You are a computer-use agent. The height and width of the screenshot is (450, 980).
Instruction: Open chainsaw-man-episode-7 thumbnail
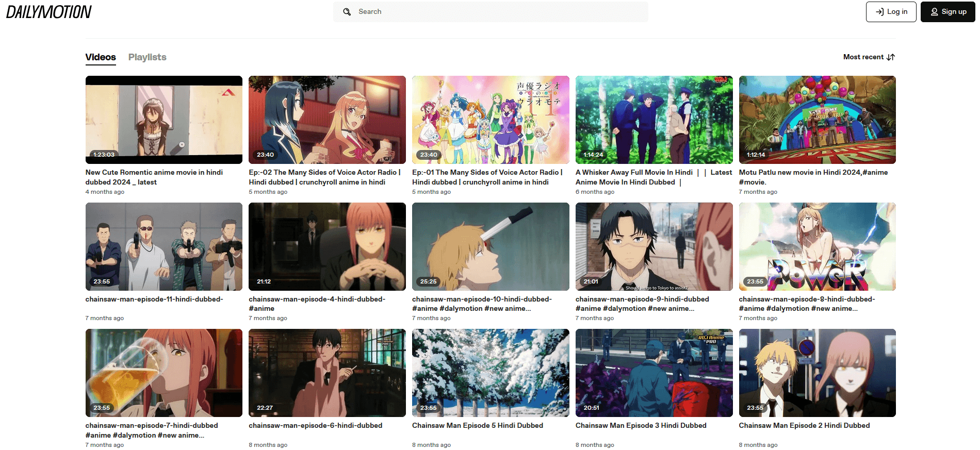tap(164, 373)
